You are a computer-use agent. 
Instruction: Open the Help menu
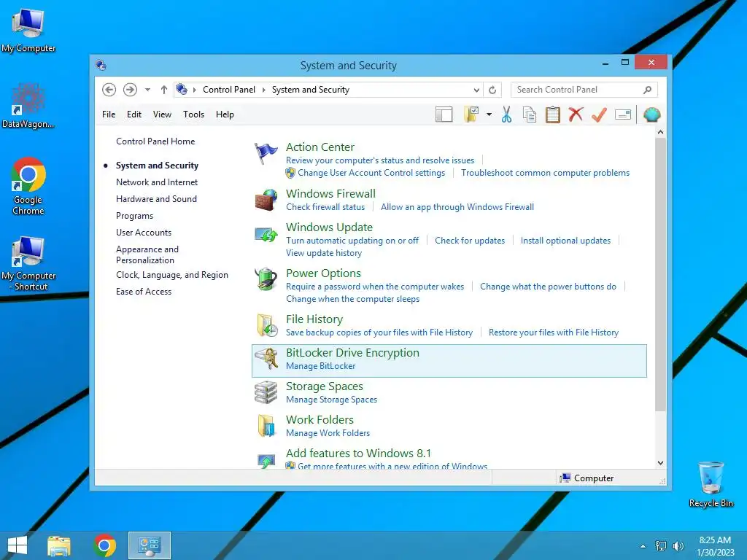(225, 114)
